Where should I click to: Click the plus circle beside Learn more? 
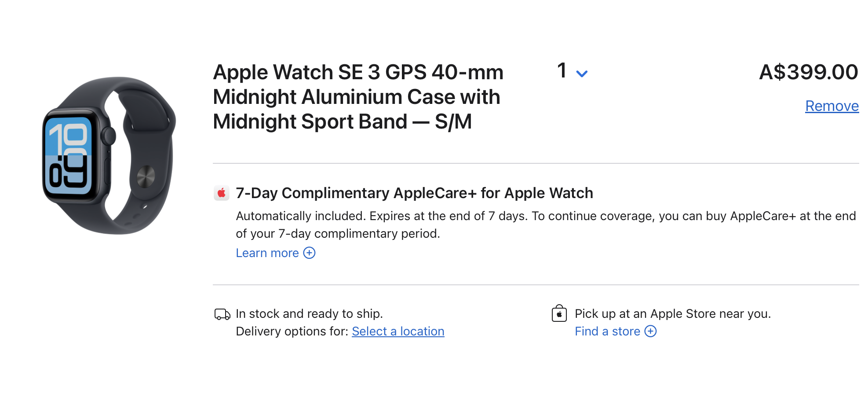point(310,253)
